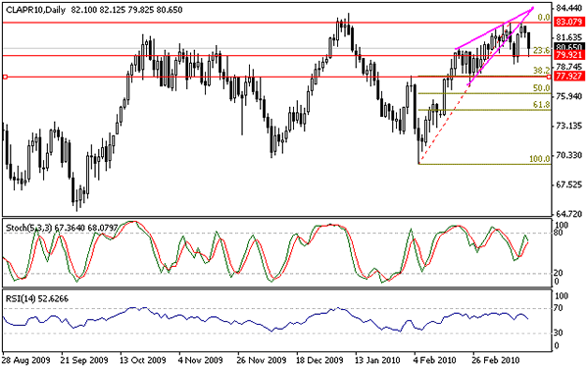The height and width of the screenshot is (368, 588).
Task: Click the 4 Nov 2009 date label
Action: pyautogui.click(x=201, y=360)
